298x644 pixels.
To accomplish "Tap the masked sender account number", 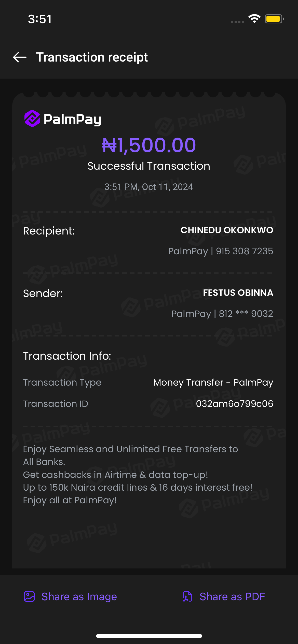I will coord(246,314).
